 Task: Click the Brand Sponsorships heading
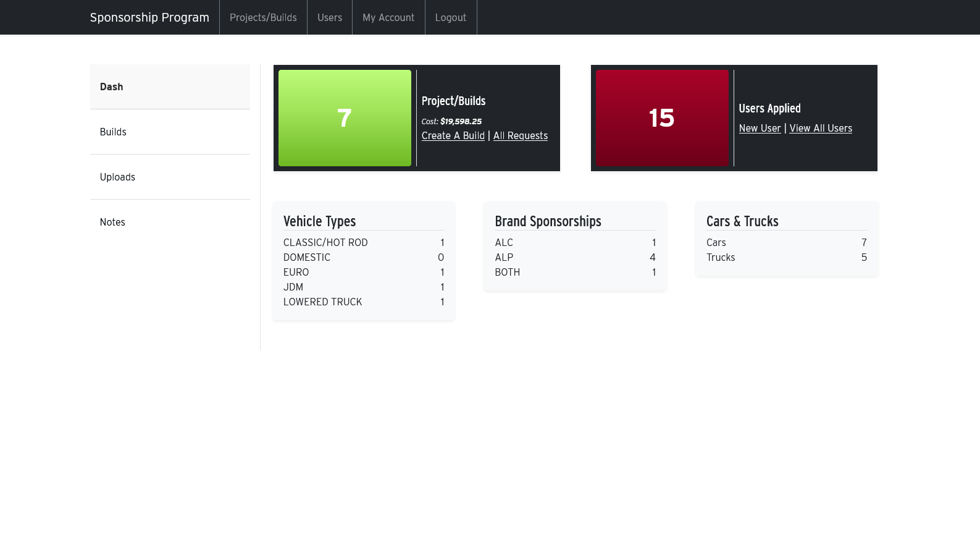(x=548, y=221)
